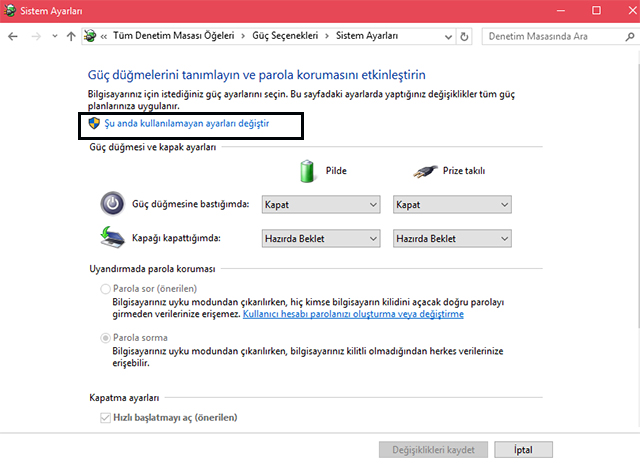Click the Control Panel icon in address bar

[90, 36]
